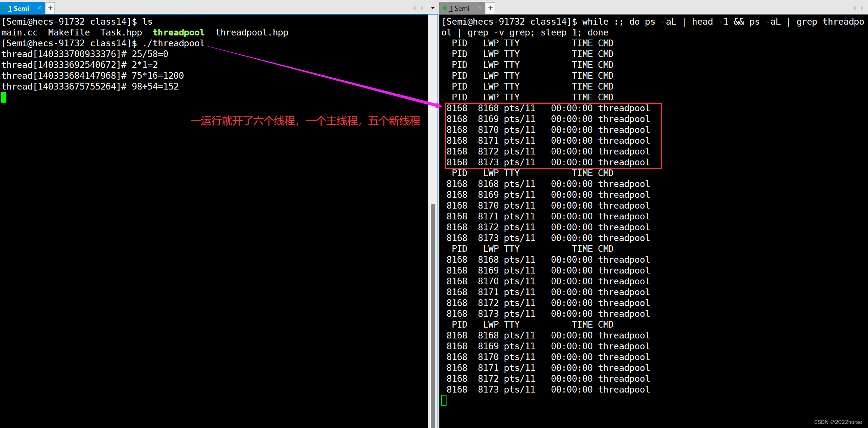Click the right navigation arrow button
Viewport: 868px width, 428px height.
421,8
